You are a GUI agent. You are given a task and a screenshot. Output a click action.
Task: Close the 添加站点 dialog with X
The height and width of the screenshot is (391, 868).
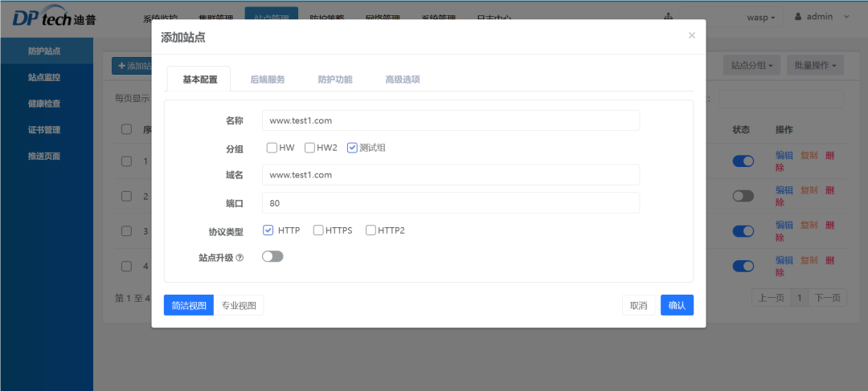pos(691,35)
